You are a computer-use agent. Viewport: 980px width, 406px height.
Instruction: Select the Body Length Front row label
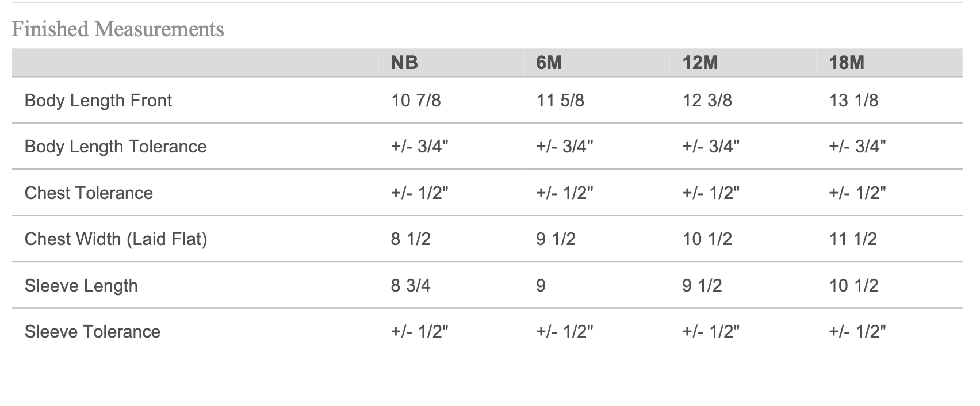coord(98,101)
